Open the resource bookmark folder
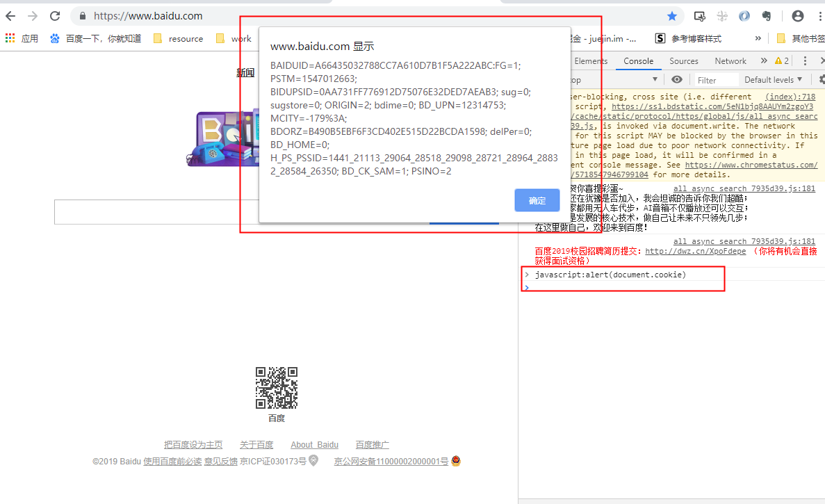Viewport: 825px width, 504px height. (x=179, y=38)
